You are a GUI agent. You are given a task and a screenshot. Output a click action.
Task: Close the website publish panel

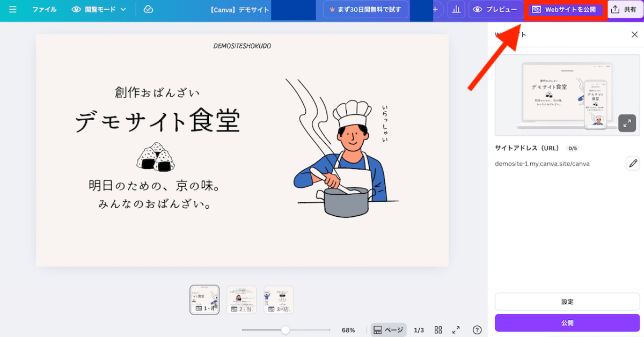[634, 35]
